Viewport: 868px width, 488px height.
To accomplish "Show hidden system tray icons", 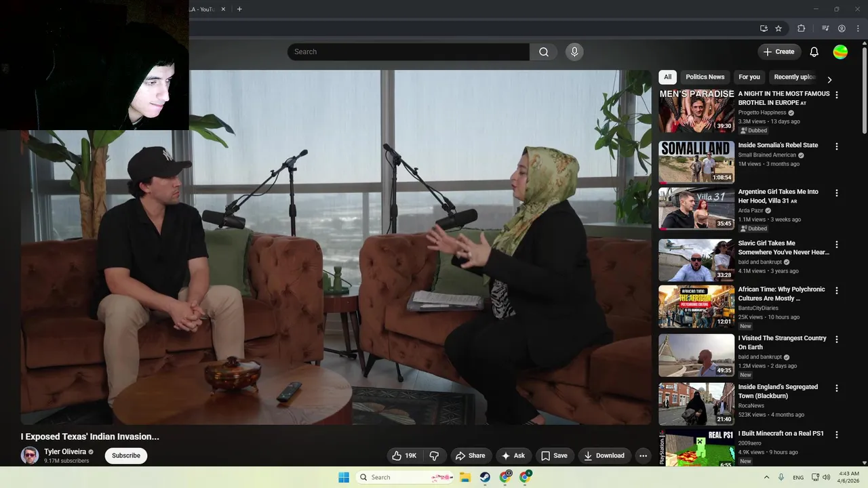I will click(766, 477).
